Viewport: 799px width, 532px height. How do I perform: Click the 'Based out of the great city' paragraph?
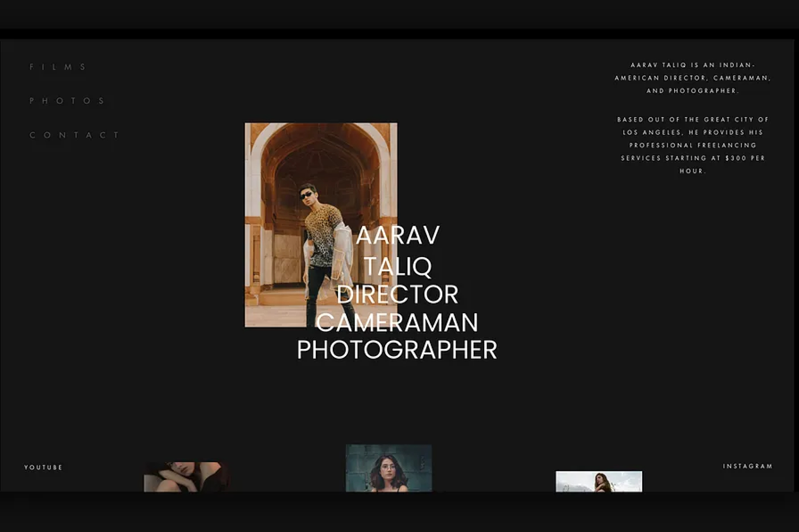coord(692,145)
